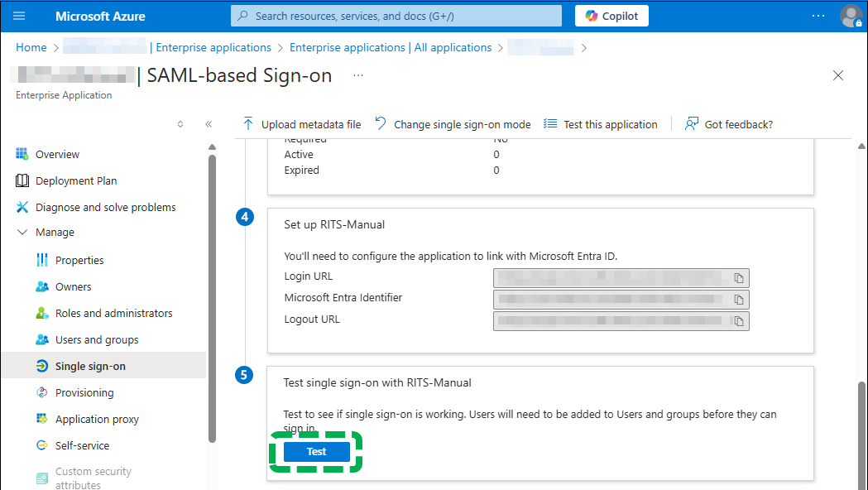Collapse the left navigation pane
Screen dimensions: 868x490
(x=209, y=124)
